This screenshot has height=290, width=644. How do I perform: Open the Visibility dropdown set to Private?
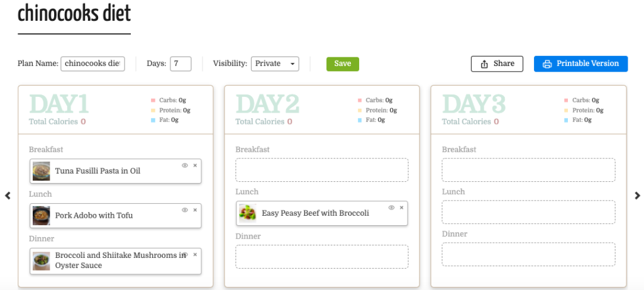(275, 64)
